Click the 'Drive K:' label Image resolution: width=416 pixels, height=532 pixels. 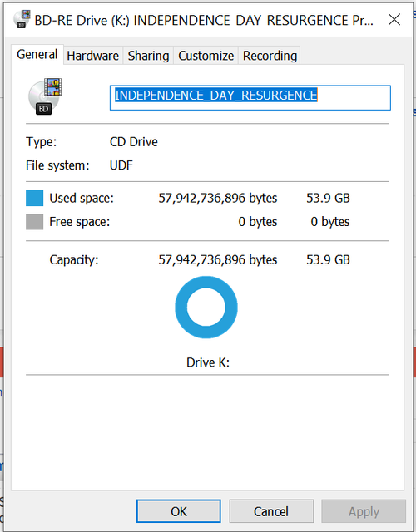(x=208, y=362)
